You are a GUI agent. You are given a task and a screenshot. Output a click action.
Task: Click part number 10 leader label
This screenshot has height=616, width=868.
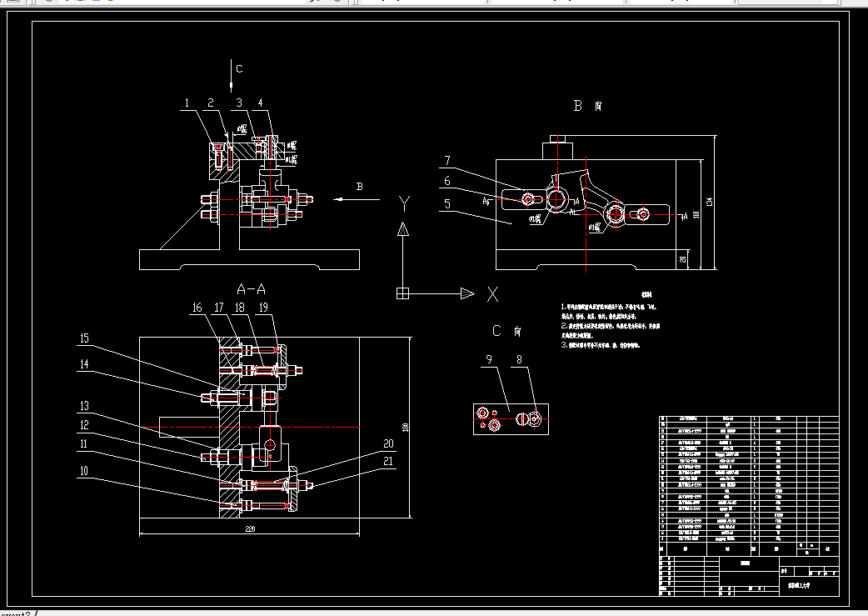[x=84, y=471]
